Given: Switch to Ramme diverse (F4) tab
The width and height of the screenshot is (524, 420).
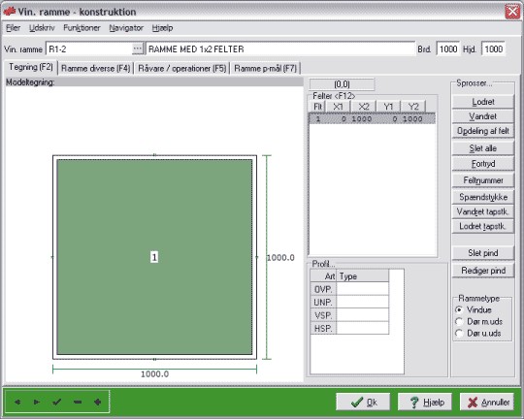Looking at the screenshot, I should click(95, 69).
